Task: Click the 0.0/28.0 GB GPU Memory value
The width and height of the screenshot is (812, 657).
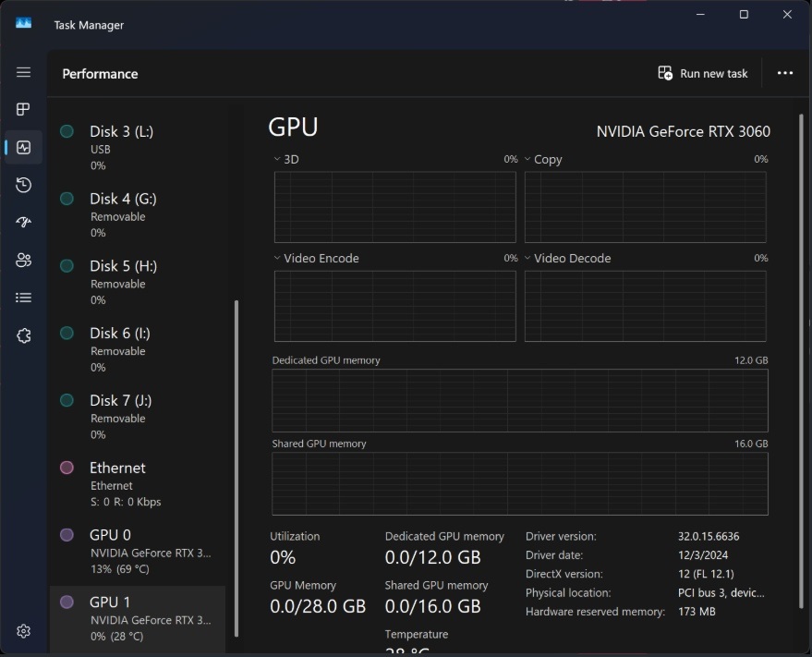Action: [x=318, y=606]
